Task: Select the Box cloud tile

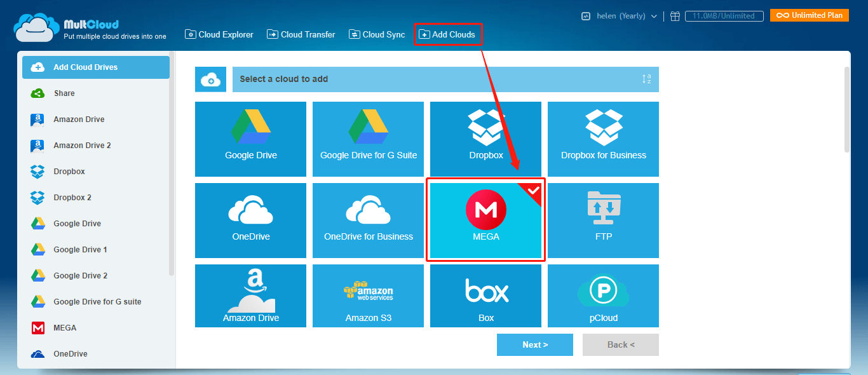Action: 485,296
